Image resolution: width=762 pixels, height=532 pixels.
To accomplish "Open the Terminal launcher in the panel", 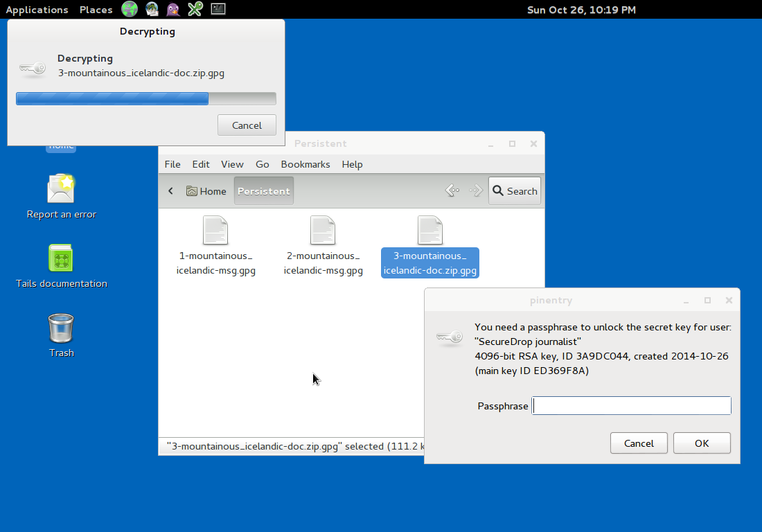I will [x=218, y=9].
